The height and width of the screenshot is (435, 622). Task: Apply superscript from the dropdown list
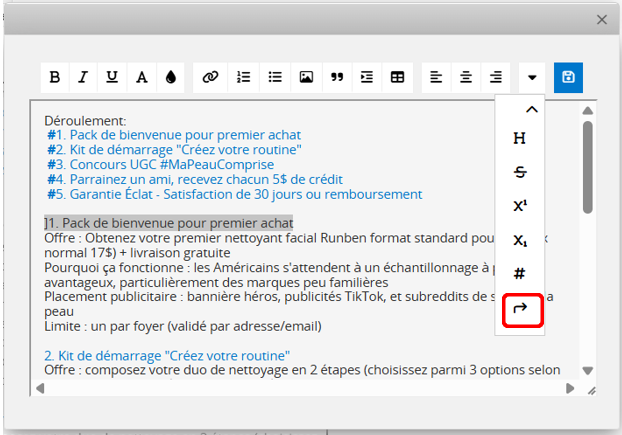point(519,206)
